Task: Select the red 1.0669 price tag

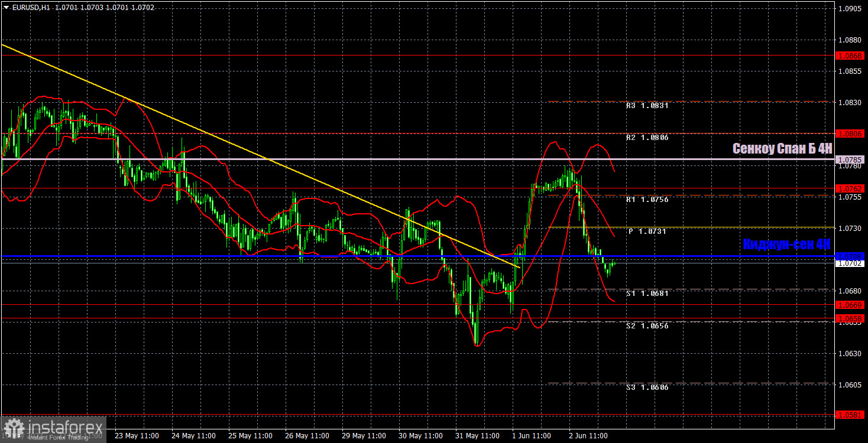Action: pyautogui.click(x=850, y=305)
